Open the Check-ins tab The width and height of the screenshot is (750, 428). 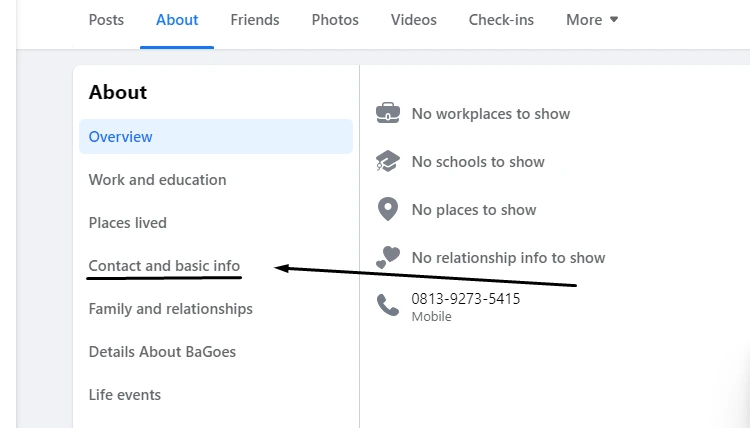[x=501, y=20]
